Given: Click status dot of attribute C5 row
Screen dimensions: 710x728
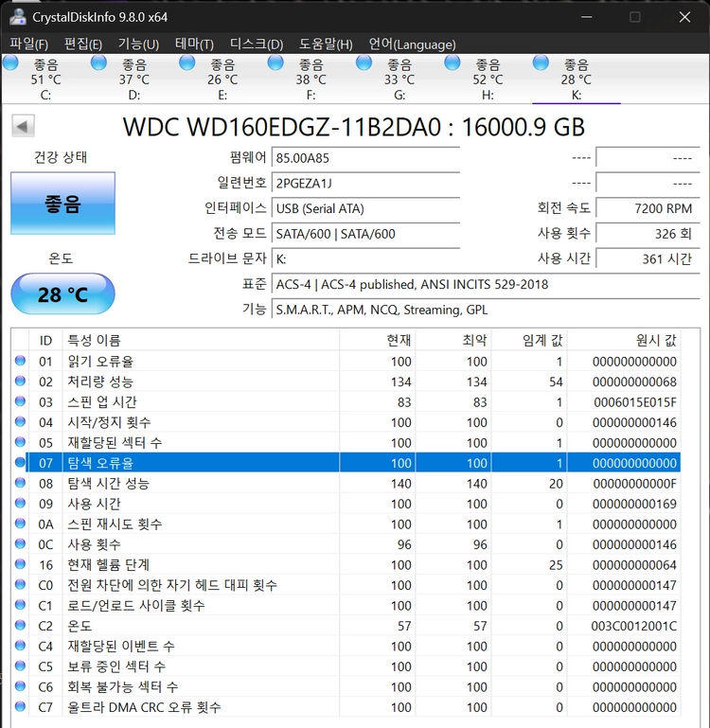Looking at the screenshot, I should pos(20,666).
